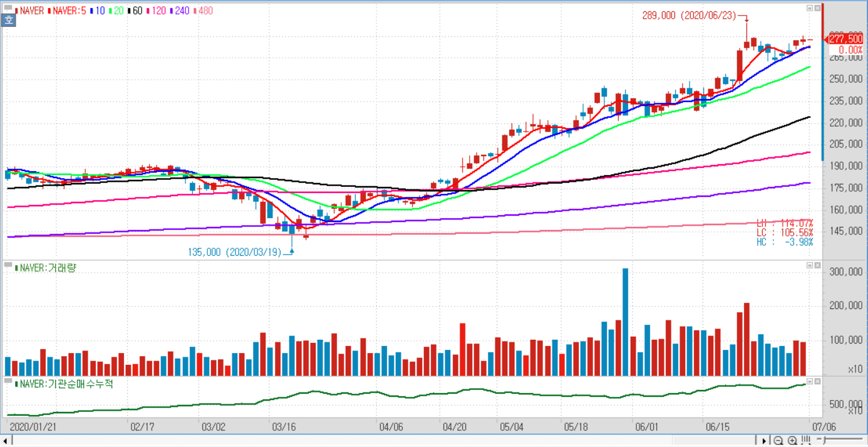Image resolution: width=868 pixels, height=447 pixels.
Task: Click the LH : 114.07% statistic
Action: pyautogui.click(x=785, y=223)
